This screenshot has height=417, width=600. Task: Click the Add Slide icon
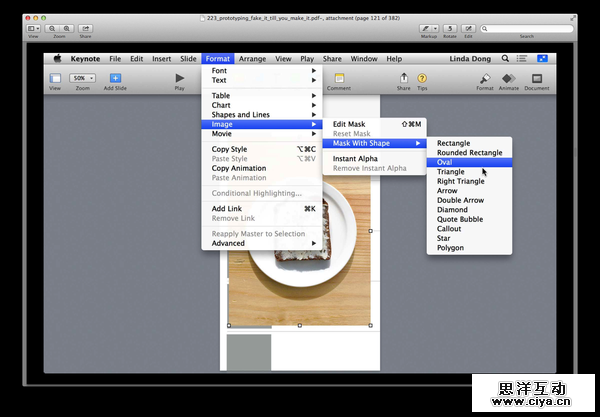(x=115, y=78)
